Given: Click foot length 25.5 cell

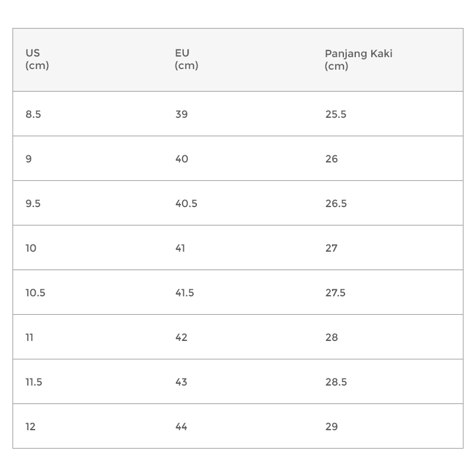Looking at the screenshot, I should 336,114.
